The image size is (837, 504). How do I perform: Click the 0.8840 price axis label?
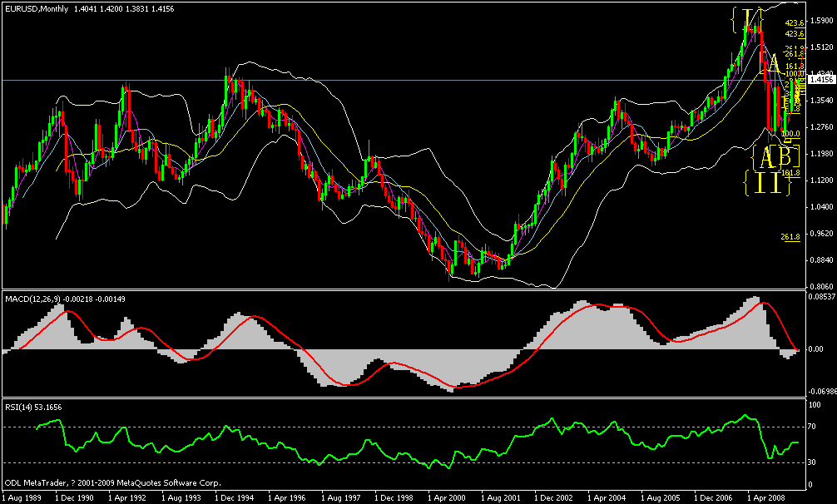click(821, 260)
